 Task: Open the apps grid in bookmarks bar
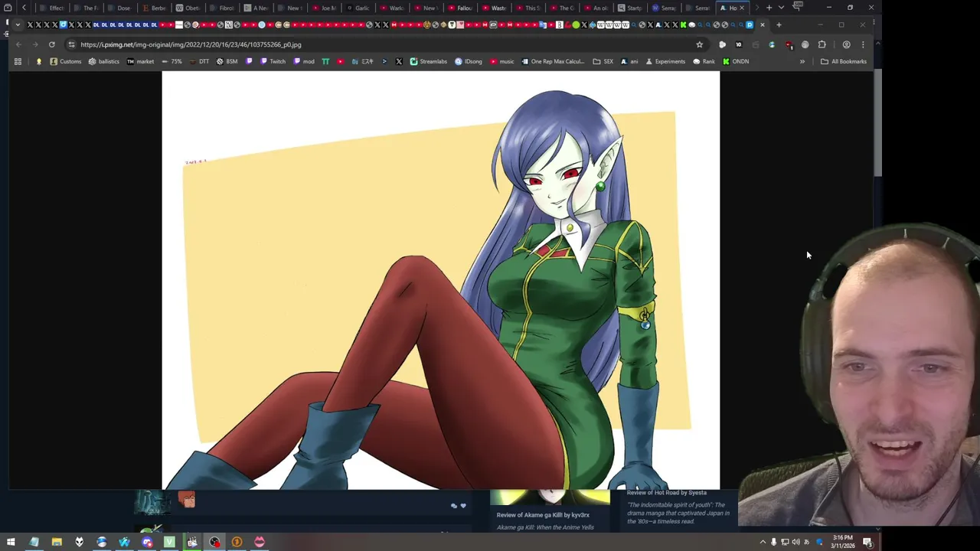coord(18,61)
